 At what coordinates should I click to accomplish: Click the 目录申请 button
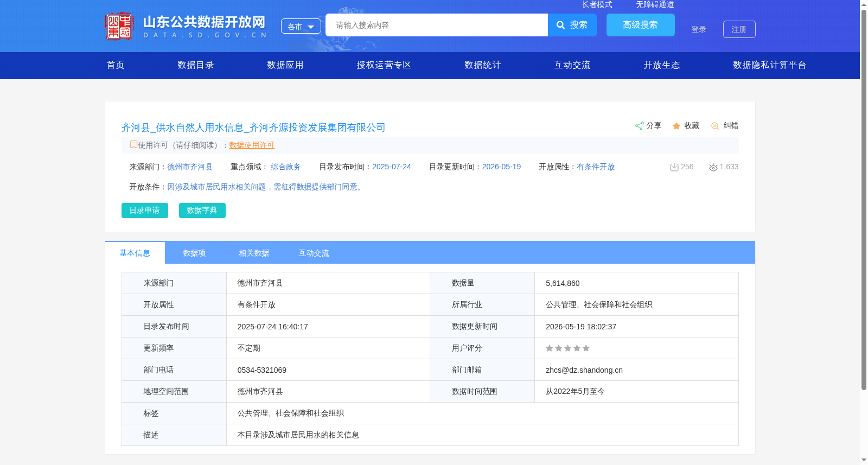145,211
